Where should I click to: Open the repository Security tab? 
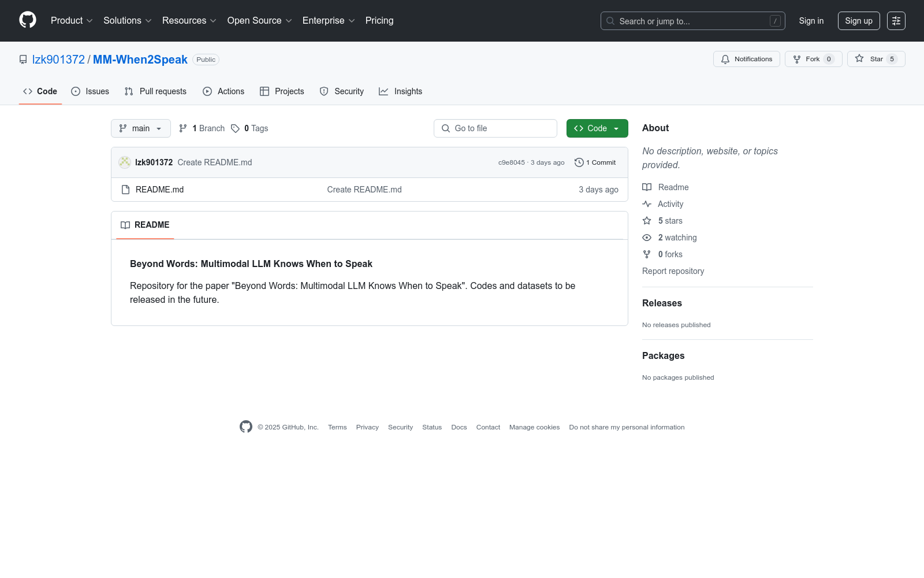point(342,91)
